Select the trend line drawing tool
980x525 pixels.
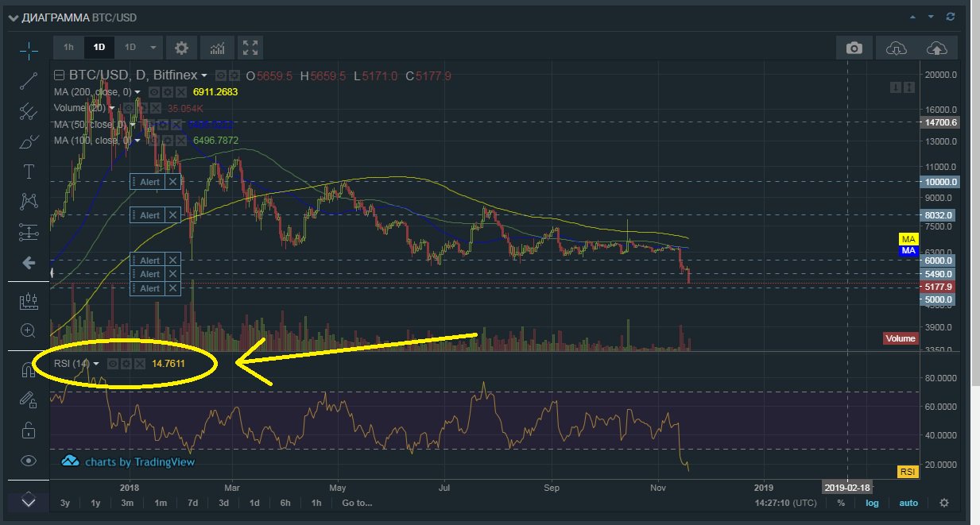29,80
